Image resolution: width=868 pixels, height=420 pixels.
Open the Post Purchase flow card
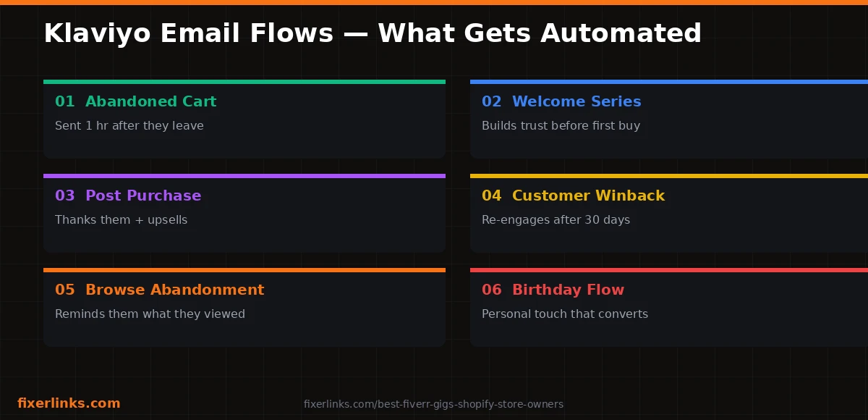[x=244, y=213]
